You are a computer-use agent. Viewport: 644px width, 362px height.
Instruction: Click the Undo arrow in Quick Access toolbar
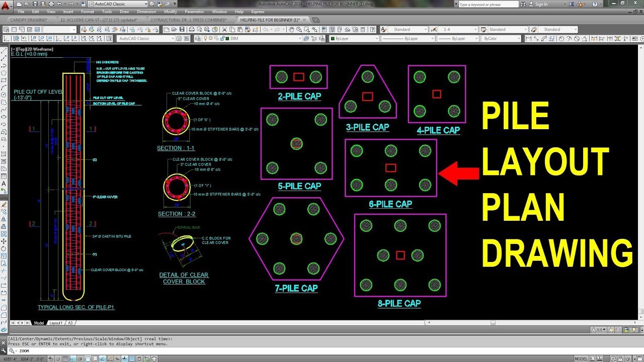[59, 4]
